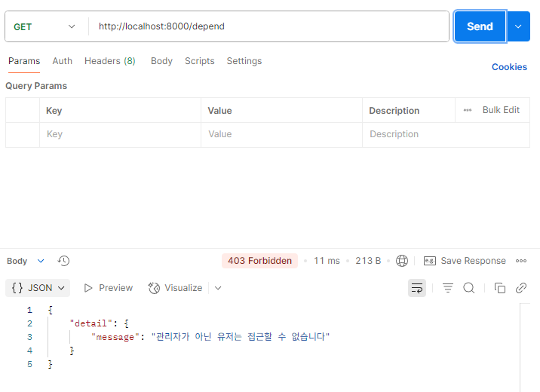Click Save Response example icon
The height and width of the screenshot is (392, 540).
coord(430,261)
